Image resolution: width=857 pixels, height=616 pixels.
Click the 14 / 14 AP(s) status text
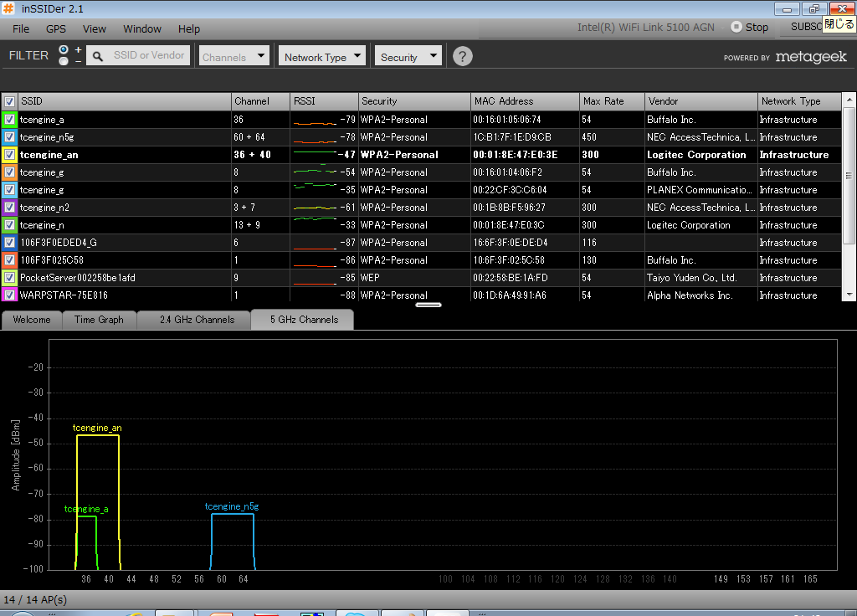click(x=35, y=599)
